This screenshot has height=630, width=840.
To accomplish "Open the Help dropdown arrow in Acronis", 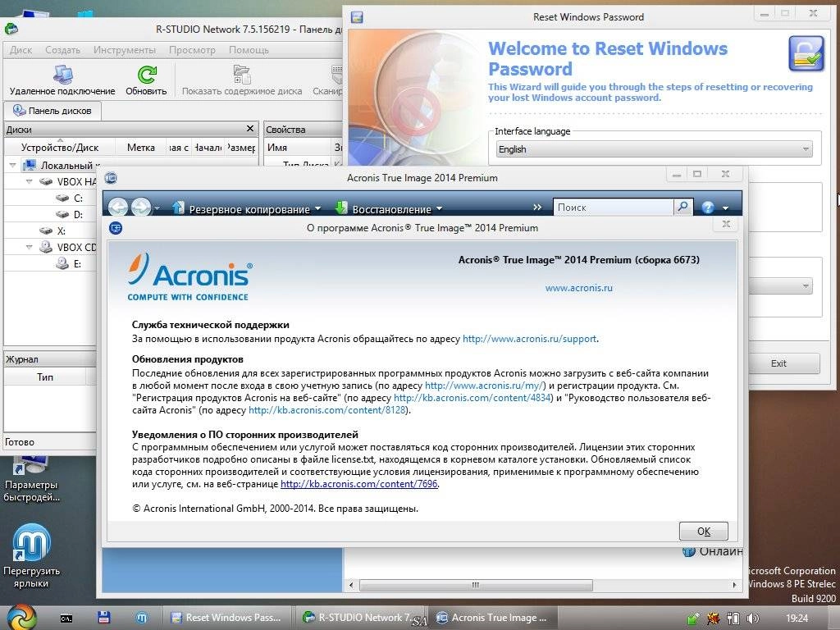I will 725,208.
